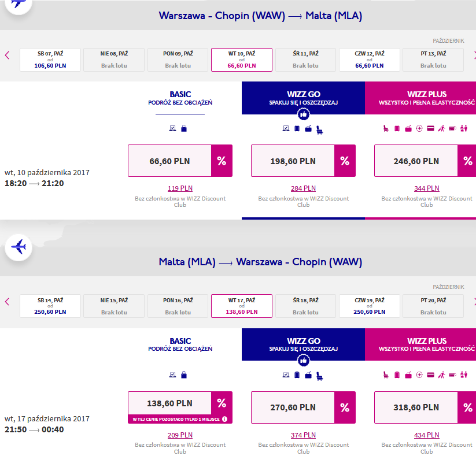Screen dimensions: 476x456
Task: Show earlier outbound dates with the left arrow
Action: pos(8,55)
